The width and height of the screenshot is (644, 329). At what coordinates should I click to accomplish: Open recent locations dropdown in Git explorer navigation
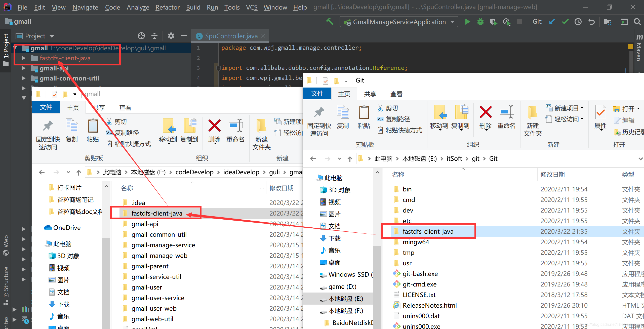tap(340, 159)
